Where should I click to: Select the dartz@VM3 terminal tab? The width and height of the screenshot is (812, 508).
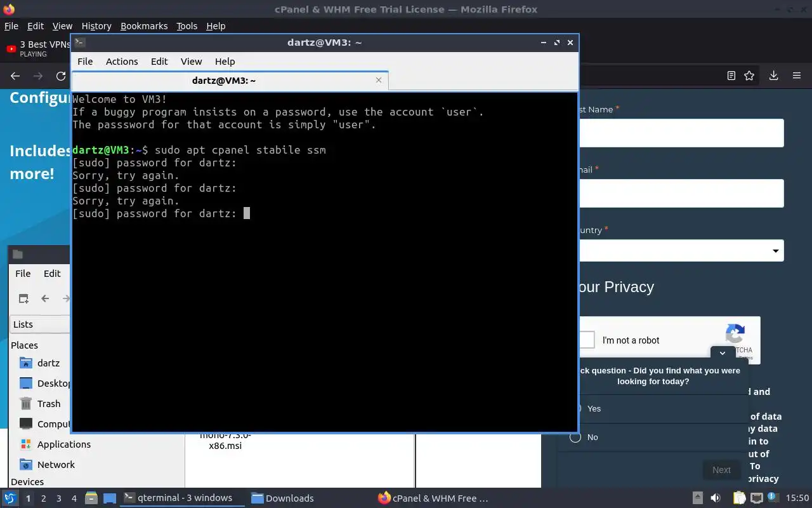click(x=230, y=81)
